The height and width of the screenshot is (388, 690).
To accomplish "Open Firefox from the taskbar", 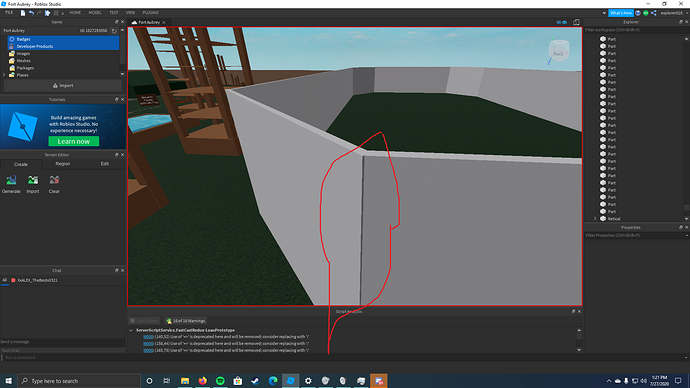I will click(x=202, y=381).
